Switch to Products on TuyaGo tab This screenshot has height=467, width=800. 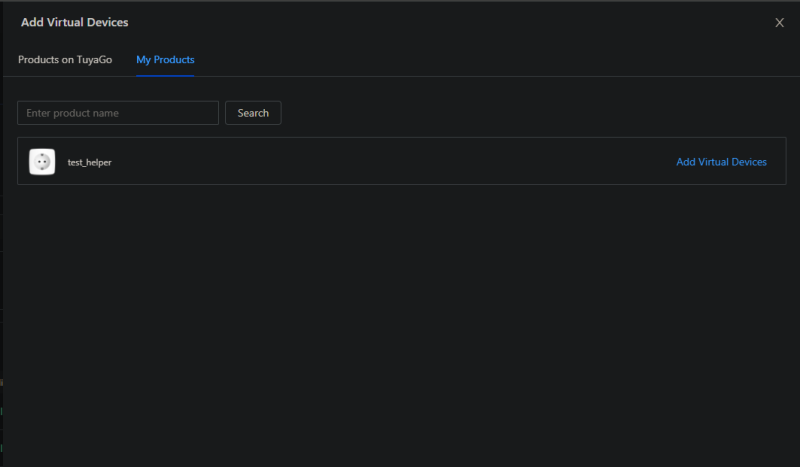tap(65, 60)
